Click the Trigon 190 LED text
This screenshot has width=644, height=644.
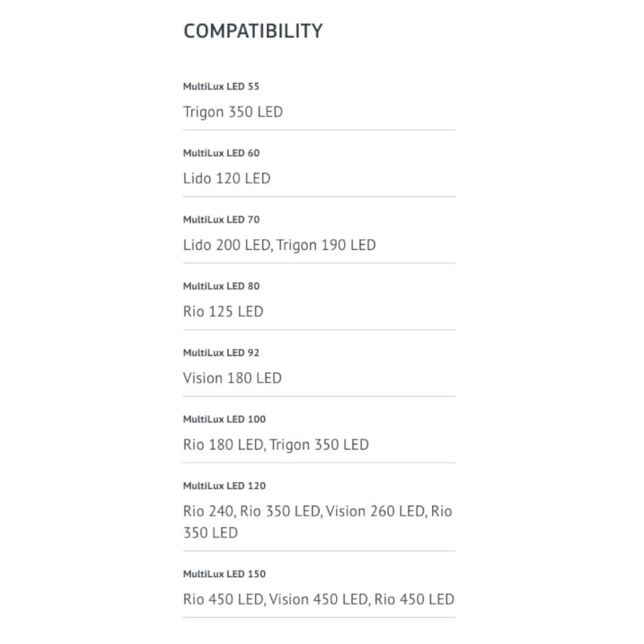coord(326,245)
